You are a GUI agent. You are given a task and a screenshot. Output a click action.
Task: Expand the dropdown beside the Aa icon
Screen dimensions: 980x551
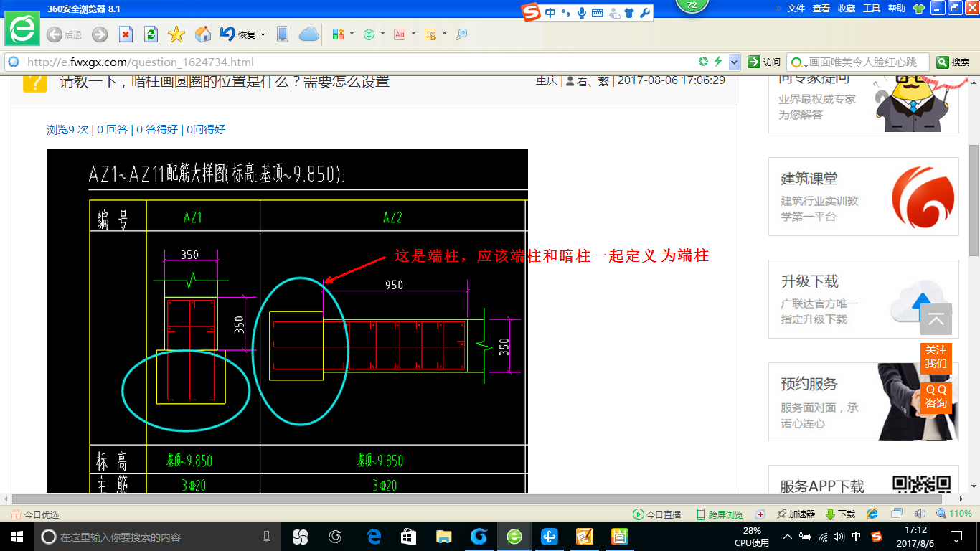pos(413,34)
